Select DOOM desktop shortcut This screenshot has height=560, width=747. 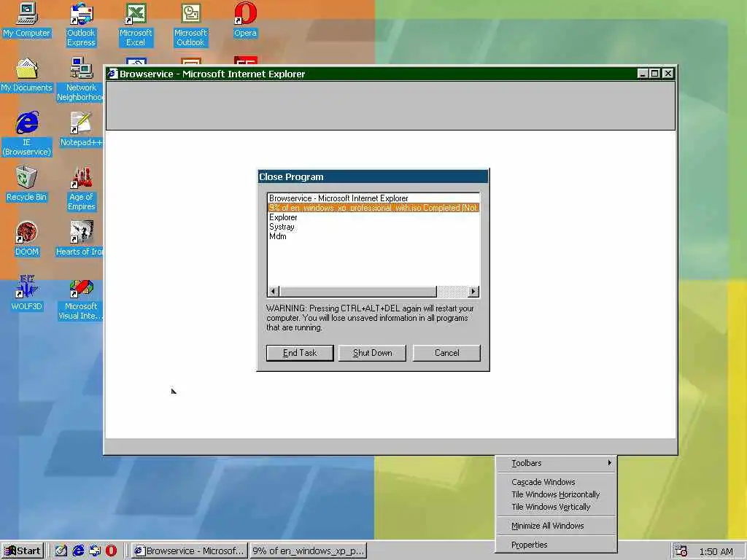27,239
